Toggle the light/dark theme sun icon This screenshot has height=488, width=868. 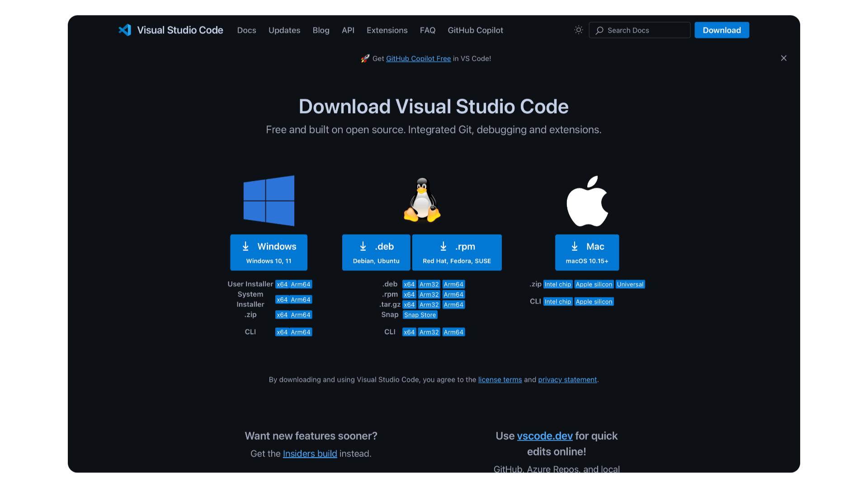(579, 30)
